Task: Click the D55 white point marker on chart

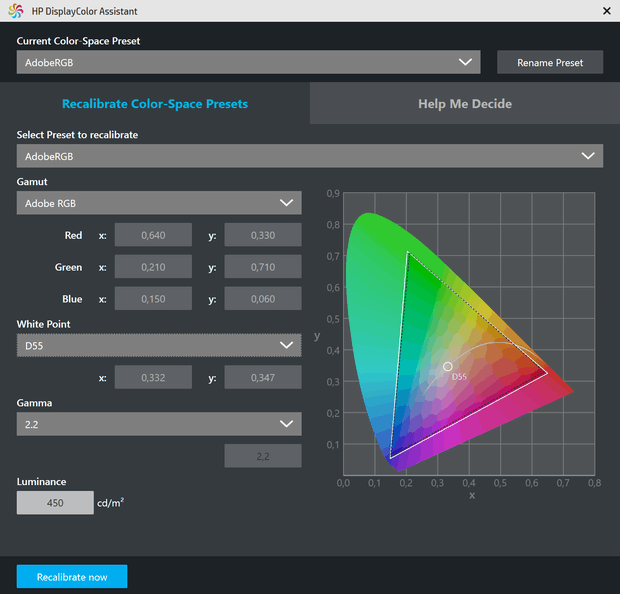Action: click(x=448, y=367)
